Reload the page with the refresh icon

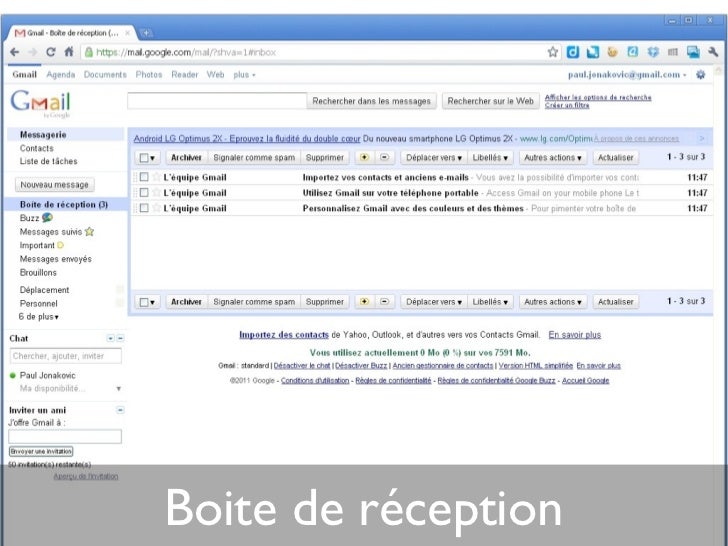(51, 52)
